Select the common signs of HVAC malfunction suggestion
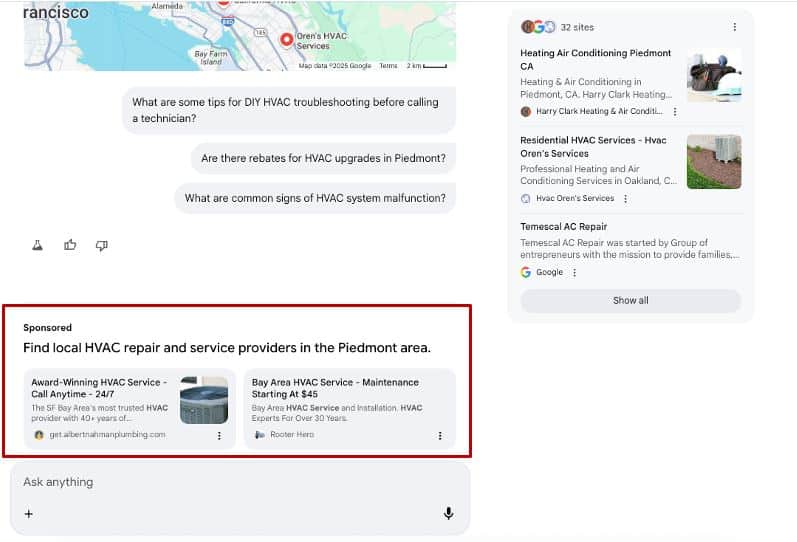 click(x=315, y=198)
